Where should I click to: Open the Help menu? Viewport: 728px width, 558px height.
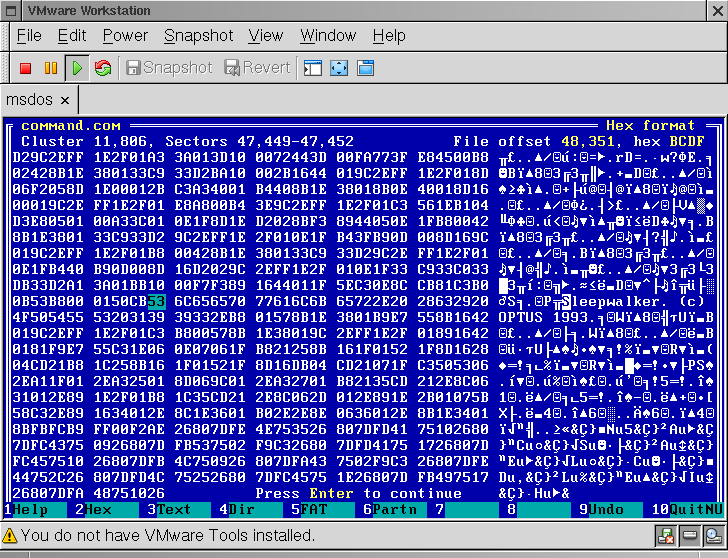[x=389, y=36]
